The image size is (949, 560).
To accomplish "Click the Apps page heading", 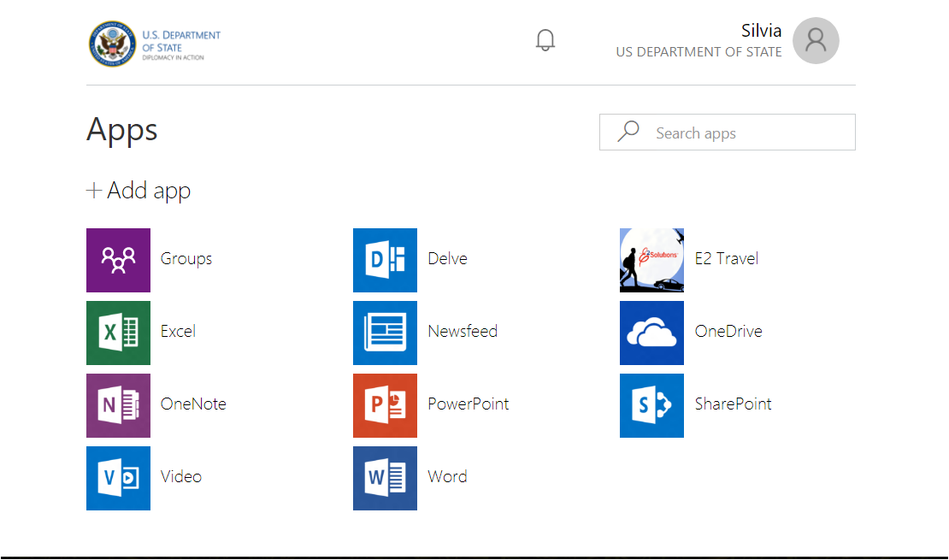I will (x=121, y=131).
